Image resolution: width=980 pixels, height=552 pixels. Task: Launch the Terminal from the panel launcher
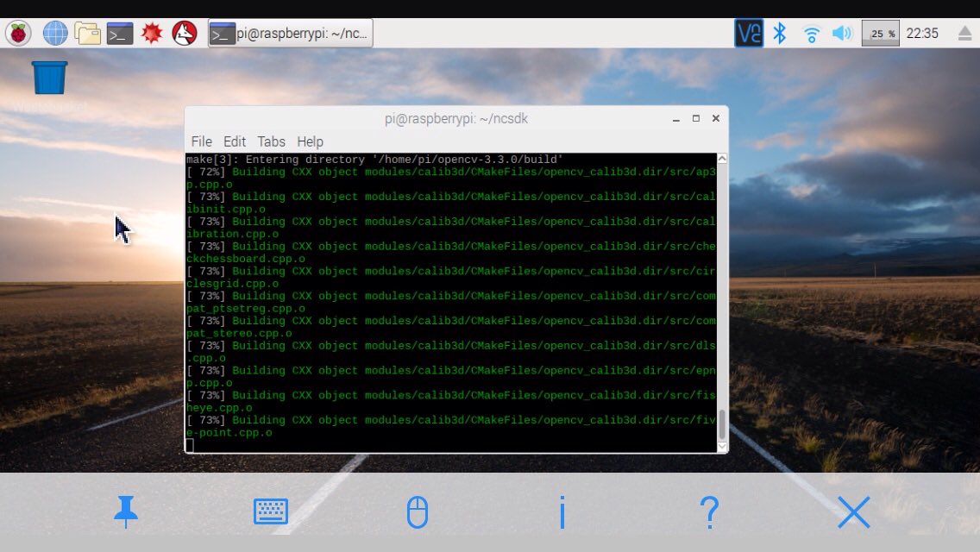coord(120,33)
